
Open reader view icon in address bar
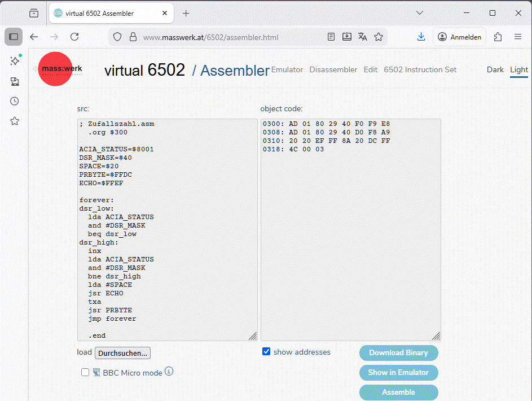(331, 37)
